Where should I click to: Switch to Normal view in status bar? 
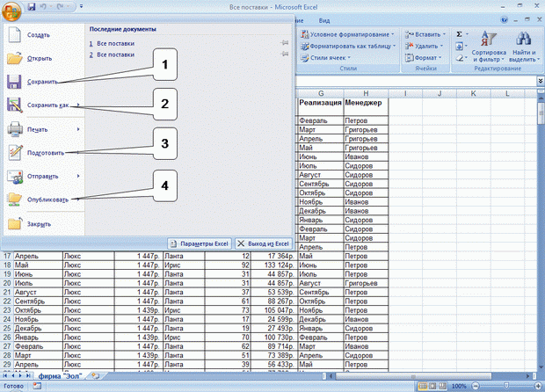(x=423, y=386)
